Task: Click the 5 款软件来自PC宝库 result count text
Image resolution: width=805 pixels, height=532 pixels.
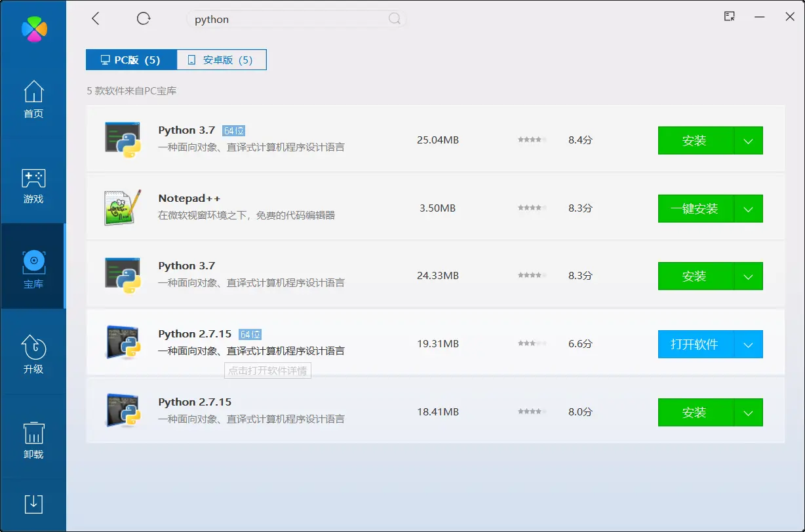Action: pos(132,90)
